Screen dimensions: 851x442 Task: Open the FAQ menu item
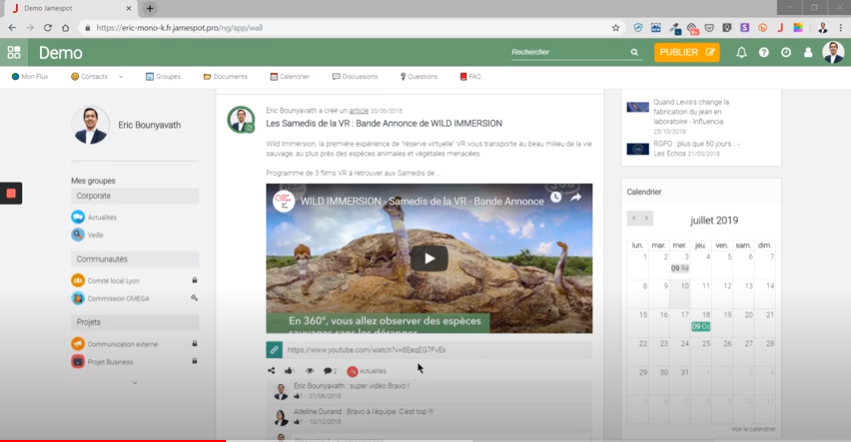click(x=471, y=77)
